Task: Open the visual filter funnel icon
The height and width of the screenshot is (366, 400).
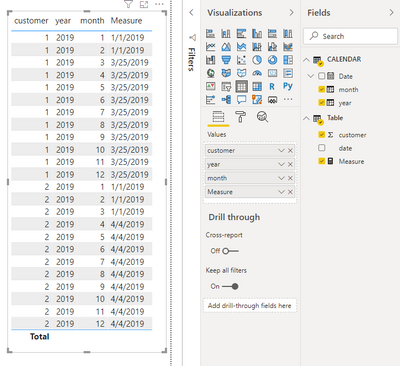Action: (x=128, y=4)
